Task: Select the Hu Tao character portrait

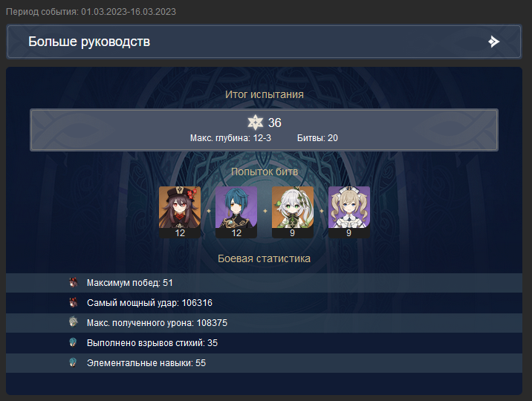Action: [180, 212]
